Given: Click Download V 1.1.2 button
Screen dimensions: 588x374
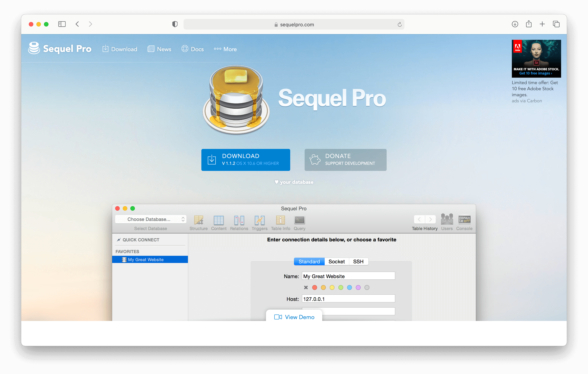Looking at the screenshot, I should tap(246, 160).
